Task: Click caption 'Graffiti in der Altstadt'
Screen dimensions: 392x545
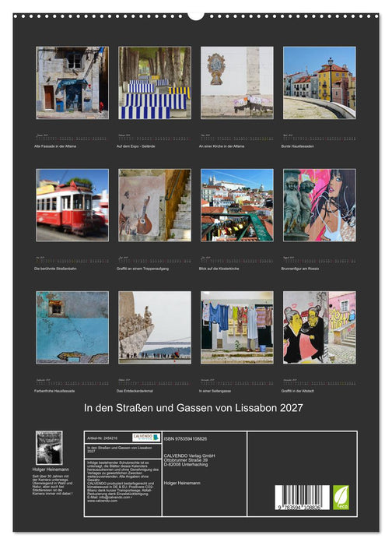Action: pyautogui.click(x=298, y=391)
